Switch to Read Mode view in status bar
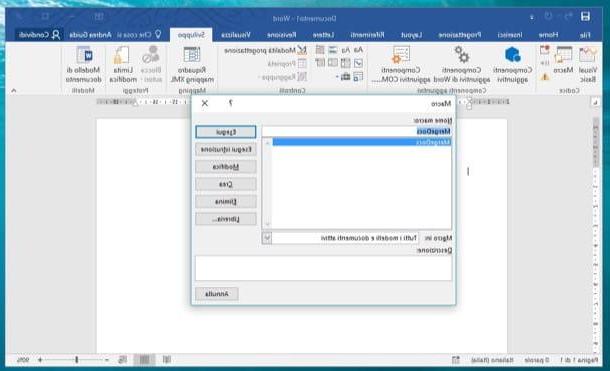Viewport: 610px width, 371px height. (167, 360)
